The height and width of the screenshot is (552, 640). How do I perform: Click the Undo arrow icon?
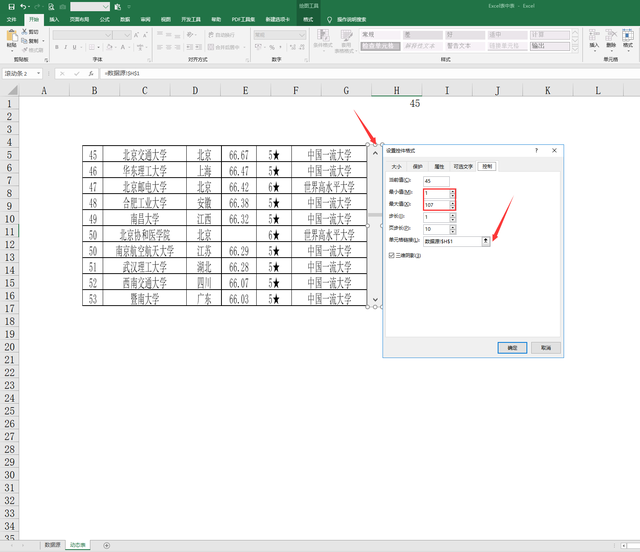(x=23, y=7)
